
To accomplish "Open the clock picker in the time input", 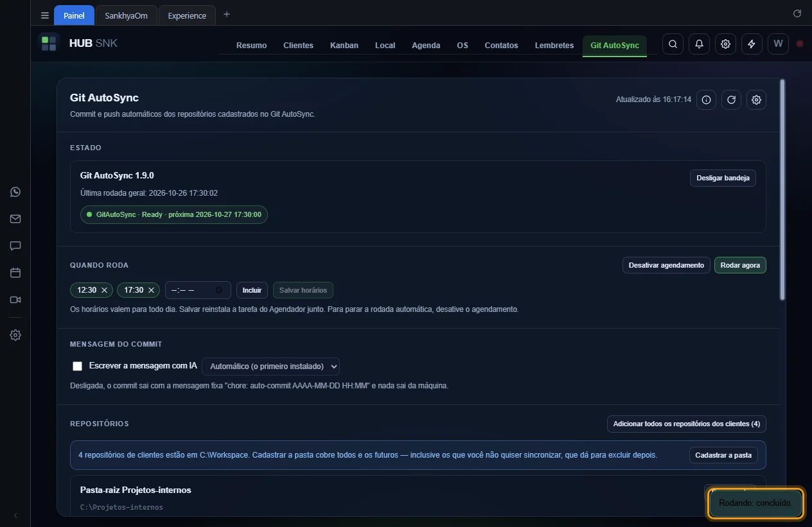I will coord(219,291).
